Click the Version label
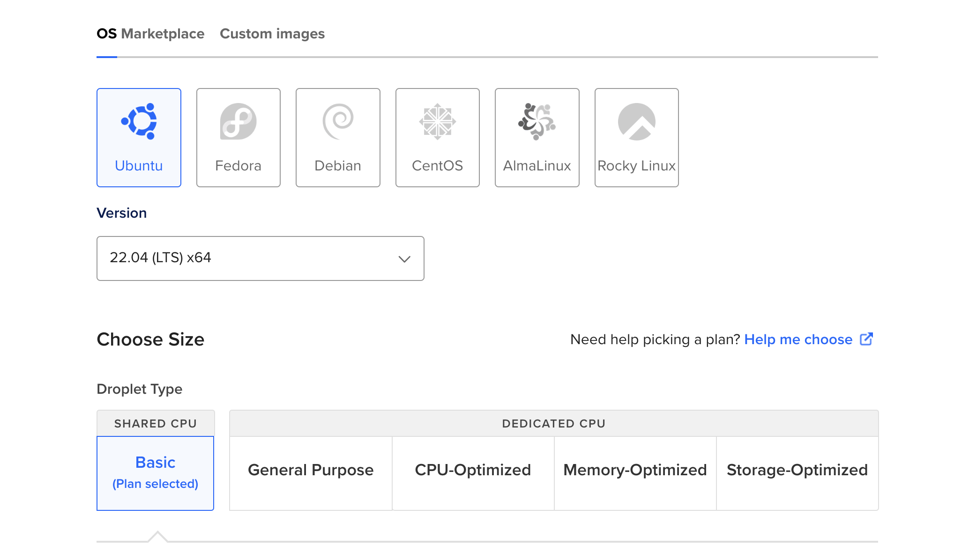Viewport: 954px width, 560px height. [x=122, y=213]
